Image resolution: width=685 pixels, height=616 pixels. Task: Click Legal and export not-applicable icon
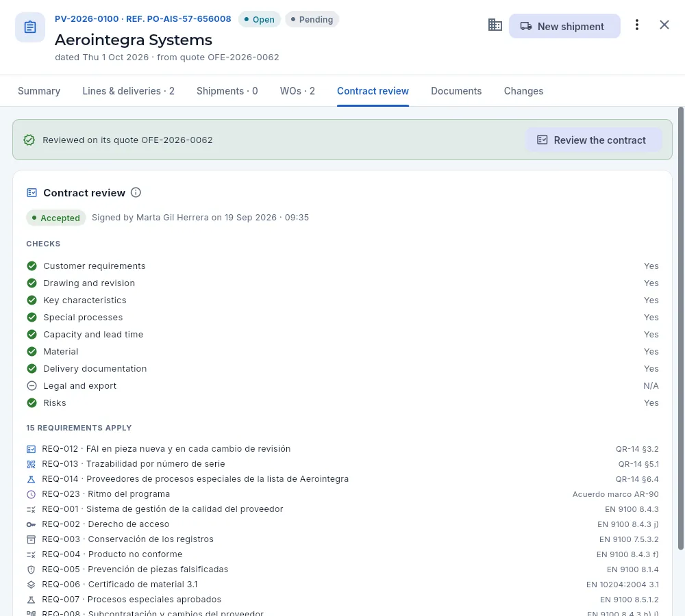32,385
